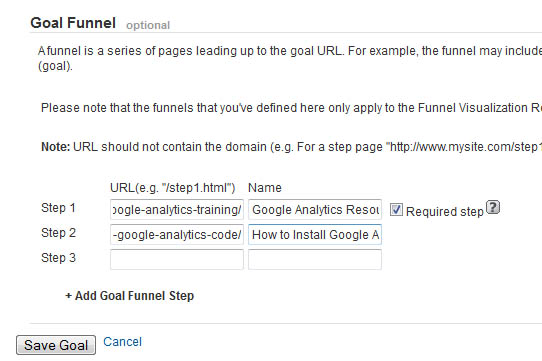Click the help question mark icon
The width and height of the screenshot is (542, 361).
[x=493, y=207]
